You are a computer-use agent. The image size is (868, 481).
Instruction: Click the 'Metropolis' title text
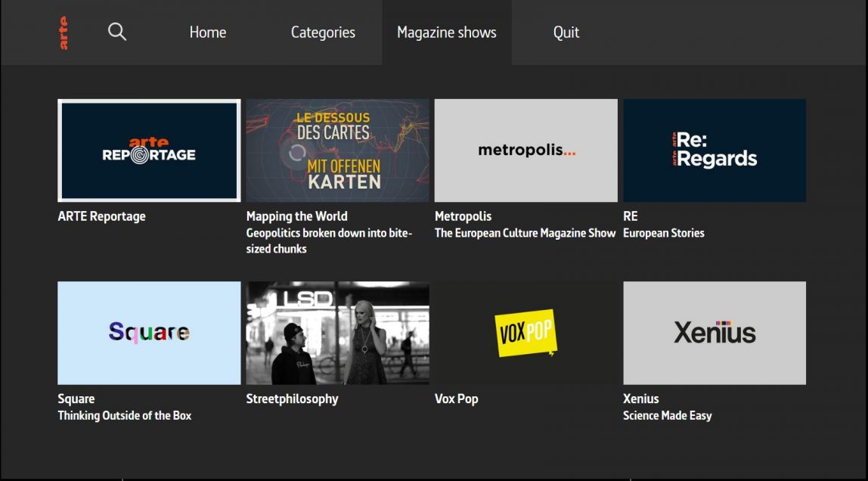[x=463, y=216]
